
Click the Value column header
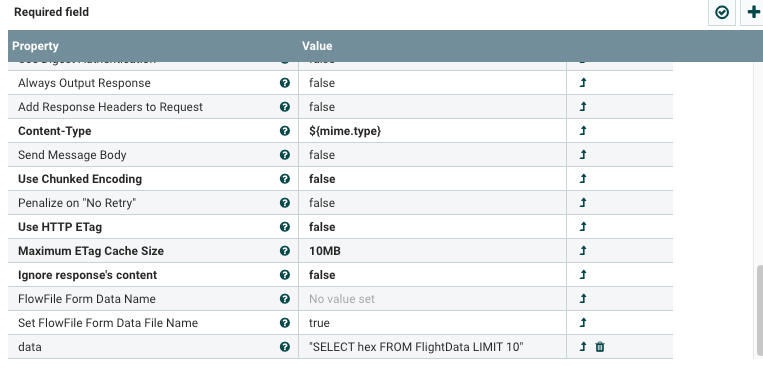432,46
